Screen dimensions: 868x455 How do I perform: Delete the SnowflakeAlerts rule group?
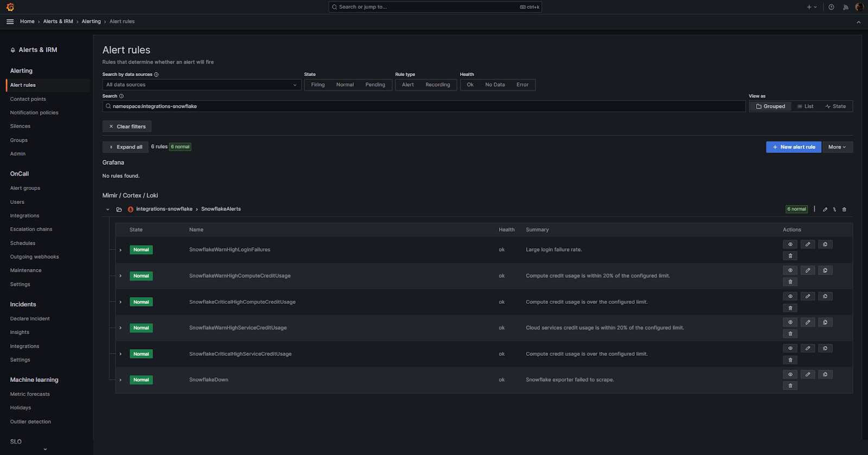point(844,209)
